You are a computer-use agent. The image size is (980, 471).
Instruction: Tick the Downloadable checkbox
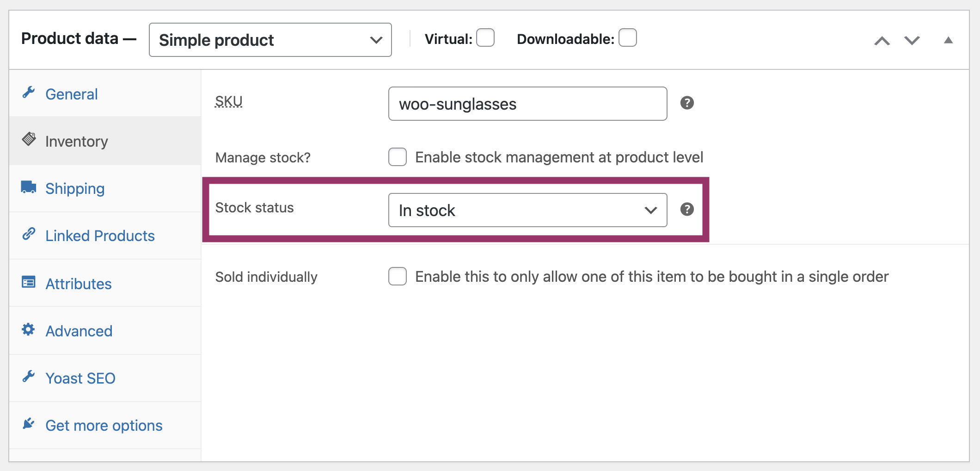coord(627,38)
